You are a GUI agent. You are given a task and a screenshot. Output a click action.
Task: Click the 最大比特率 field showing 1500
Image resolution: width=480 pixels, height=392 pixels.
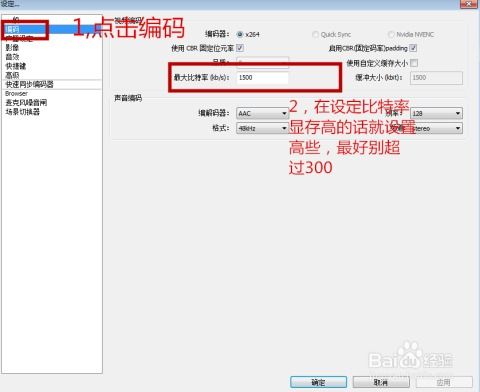click(262, 78)
